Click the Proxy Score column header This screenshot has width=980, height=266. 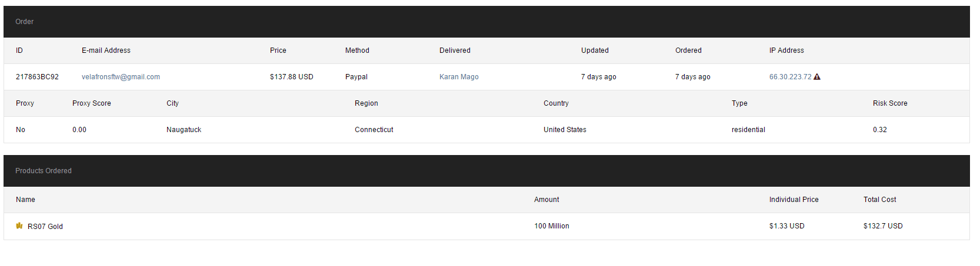[91, 103]
